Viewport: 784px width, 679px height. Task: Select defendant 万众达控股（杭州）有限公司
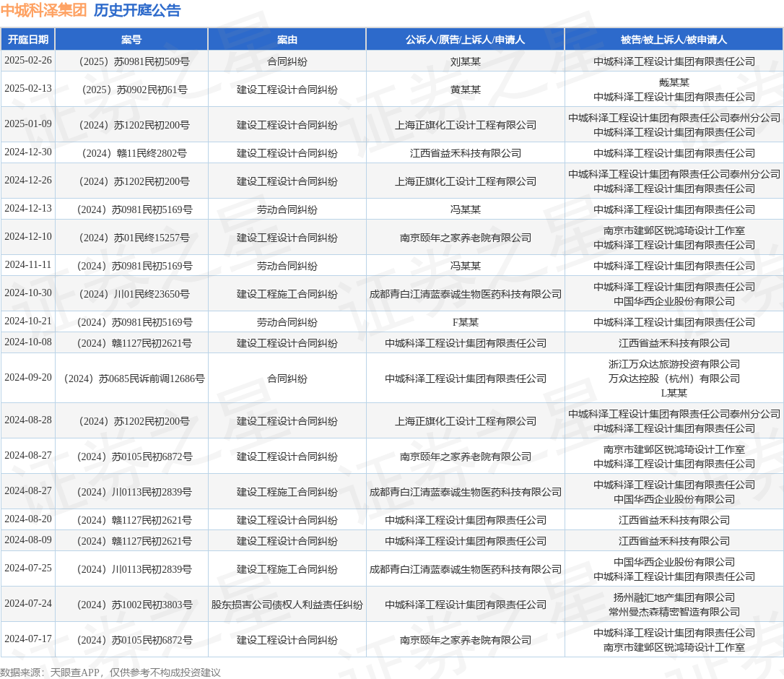674,379
